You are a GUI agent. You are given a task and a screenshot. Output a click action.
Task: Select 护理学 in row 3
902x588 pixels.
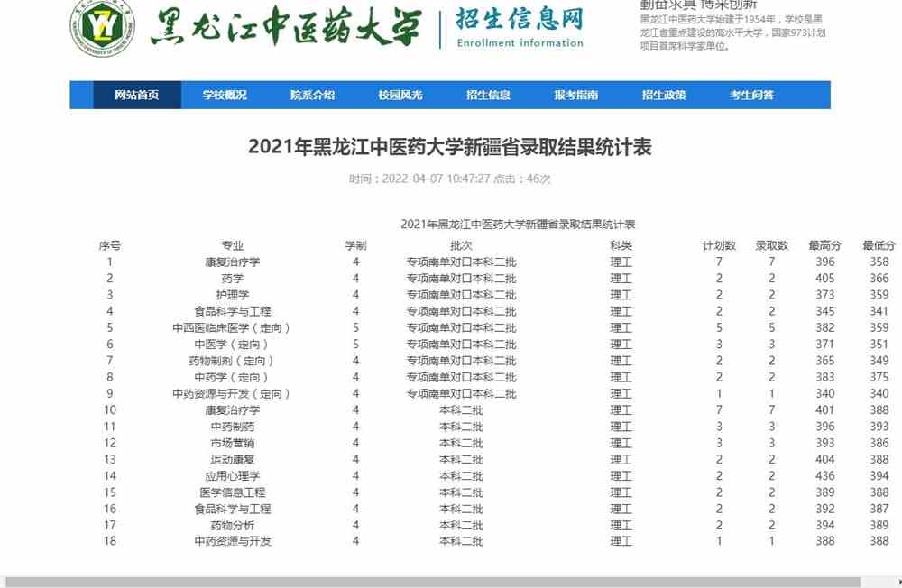(233, 295)
